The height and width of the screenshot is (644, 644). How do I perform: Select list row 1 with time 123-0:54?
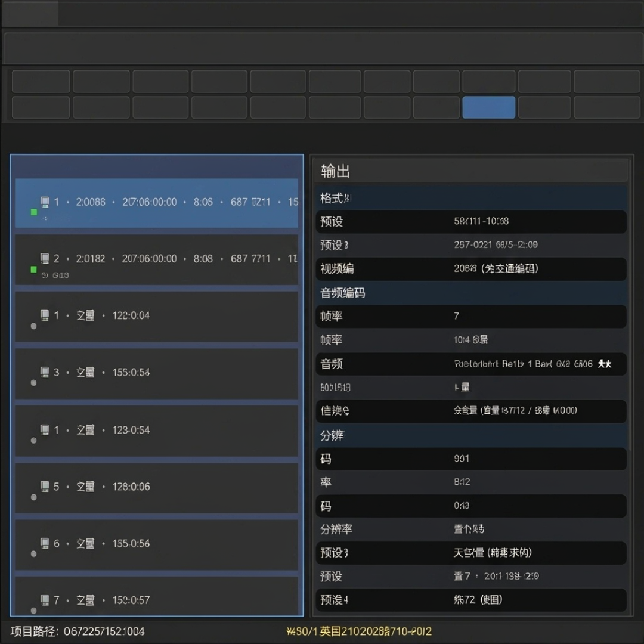[156, 431]
